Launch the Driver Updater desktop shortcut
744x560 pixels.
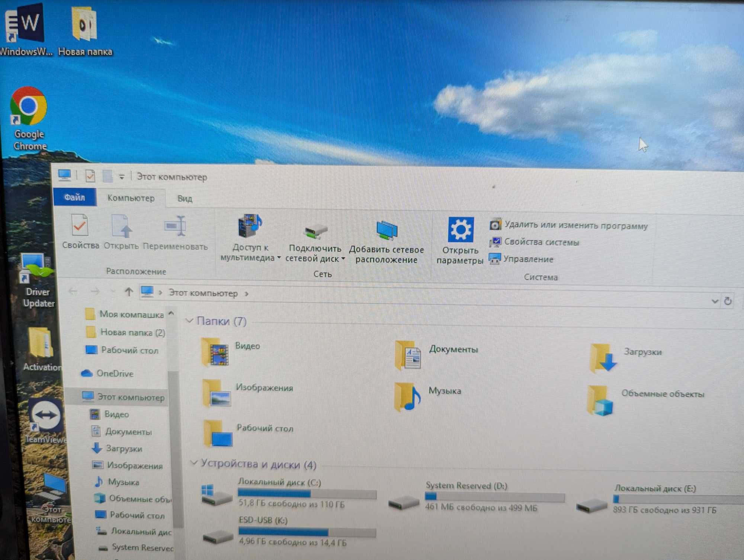coord(37,280)
